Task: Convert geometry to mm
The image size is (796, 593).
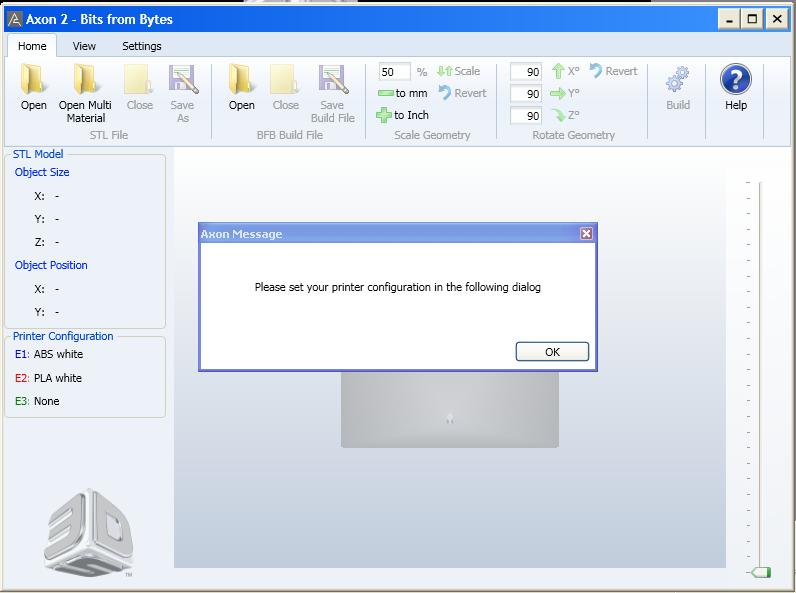Action: click(403, 93)
